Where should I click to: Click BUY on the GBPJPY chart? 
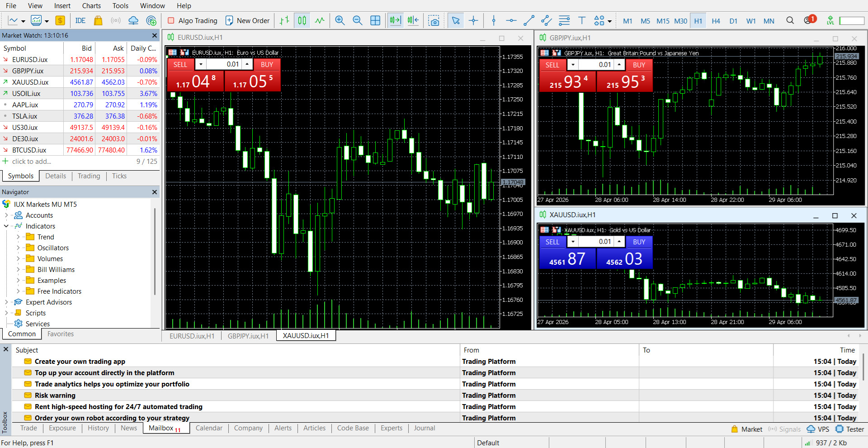[x=639, y=65]
